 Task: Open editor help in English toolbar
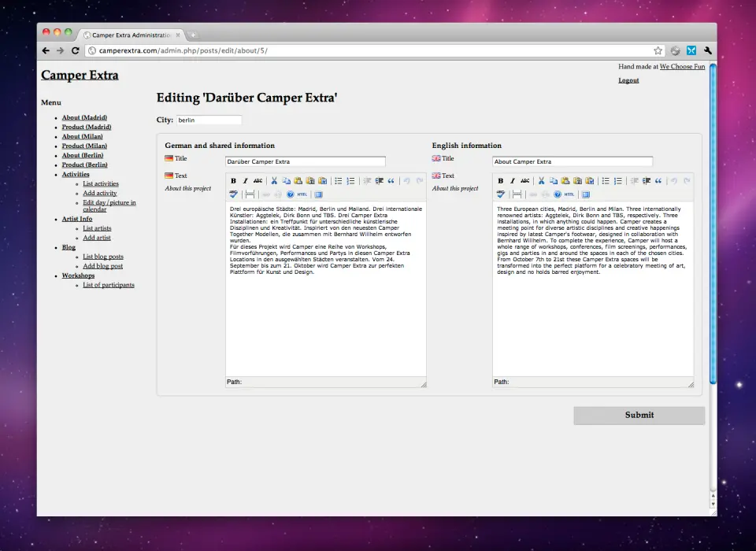tap(558, 194)
